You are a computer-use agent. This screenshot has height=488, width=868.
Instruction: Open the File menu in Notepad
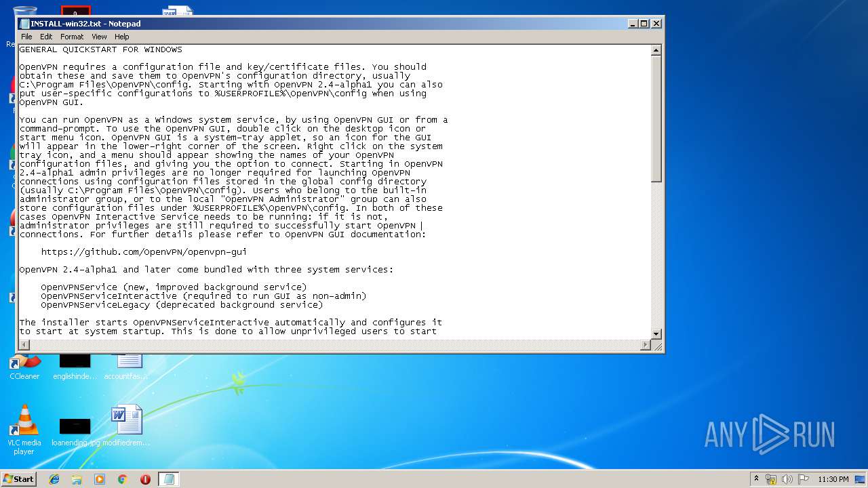[26, 37]
